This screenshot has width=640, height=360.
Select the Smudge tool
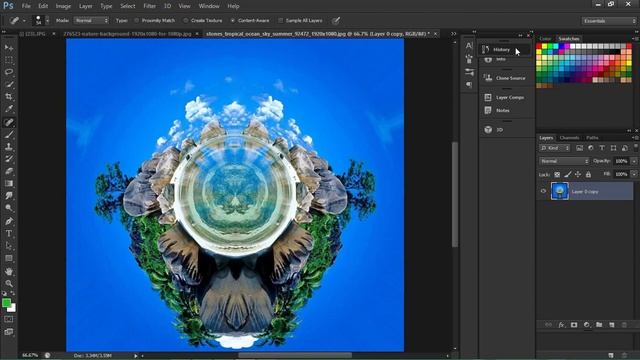click(x=9, y=196)
